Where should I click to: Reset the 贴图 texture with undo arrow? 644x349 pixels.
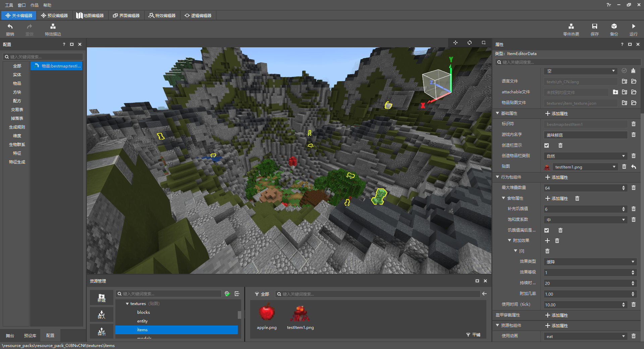tap(634, 167)
